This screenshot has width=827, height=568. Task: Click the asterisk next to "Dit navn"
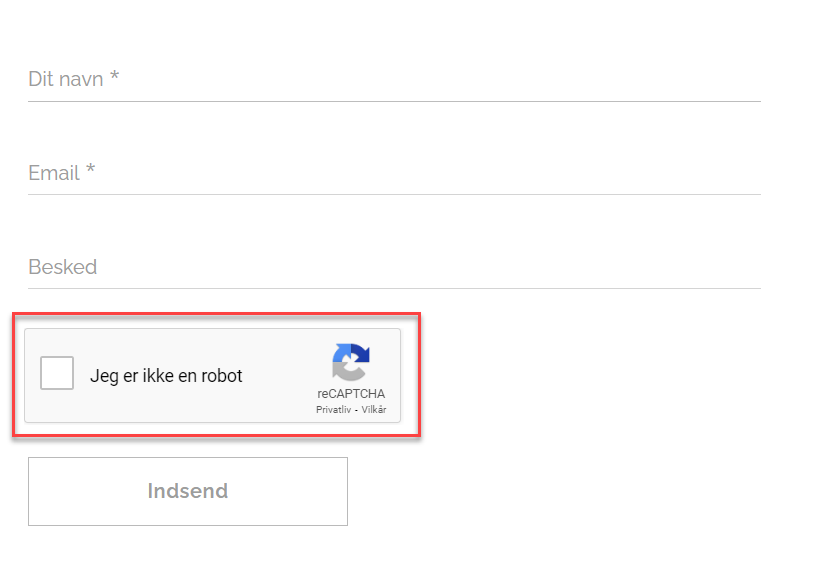click(x=115, y=77)
